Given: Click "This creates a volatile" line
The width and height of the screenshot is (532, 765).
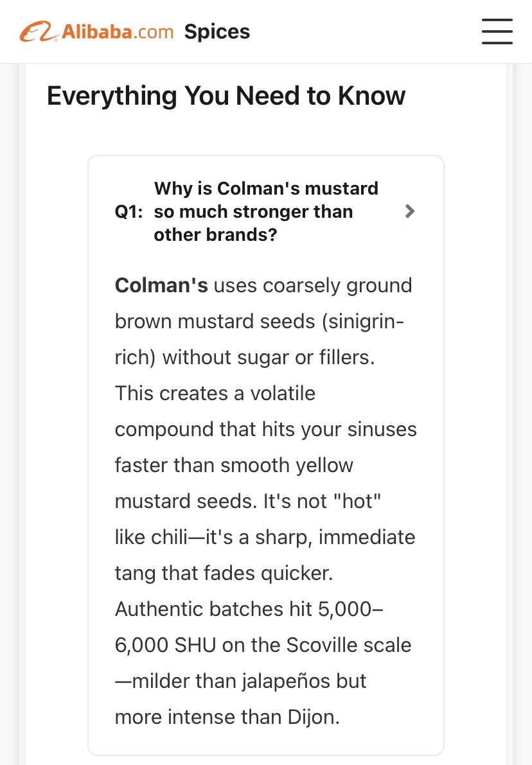Looking at the screenshot, I should (x=215, y=393).
